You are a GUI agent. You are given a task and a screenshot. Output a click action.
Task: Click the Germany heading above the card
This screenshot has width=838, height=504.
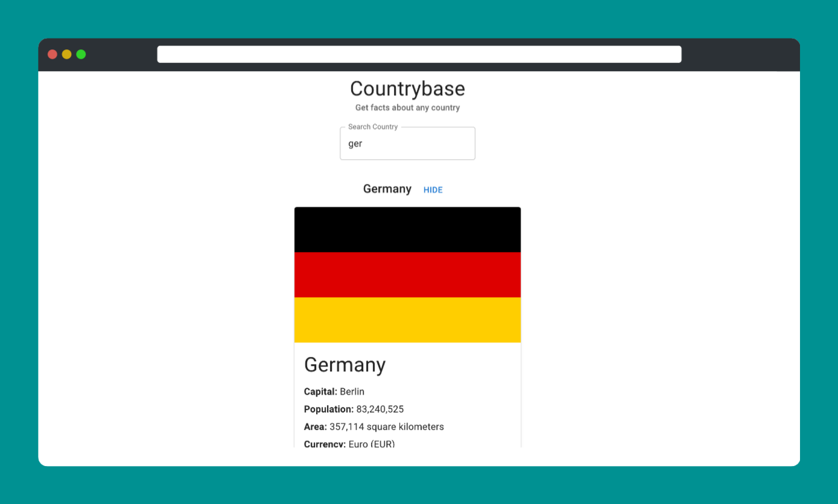[387, 189]
